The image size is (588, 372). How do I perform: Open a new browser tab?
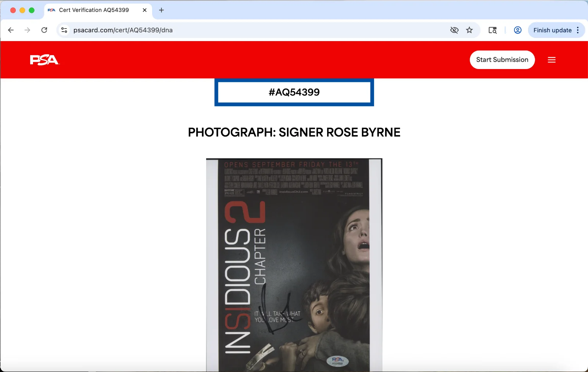[x=161, y=10]
